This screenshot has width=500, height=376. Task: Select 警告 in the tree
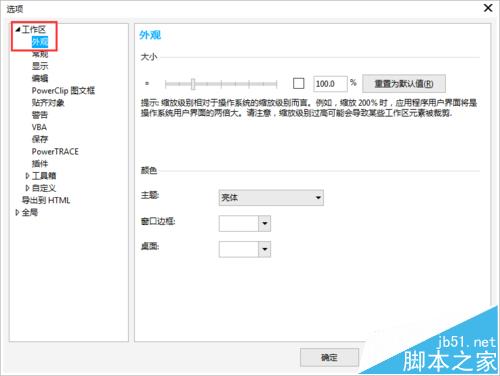(x=40, y=115)
